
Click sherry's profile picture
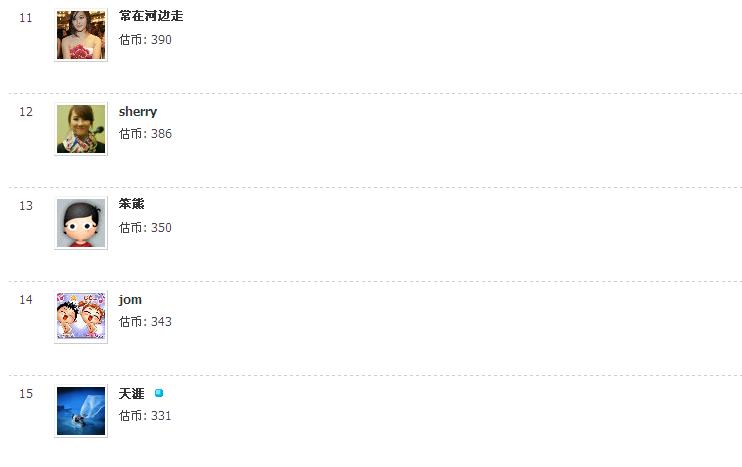click(81, 129)
